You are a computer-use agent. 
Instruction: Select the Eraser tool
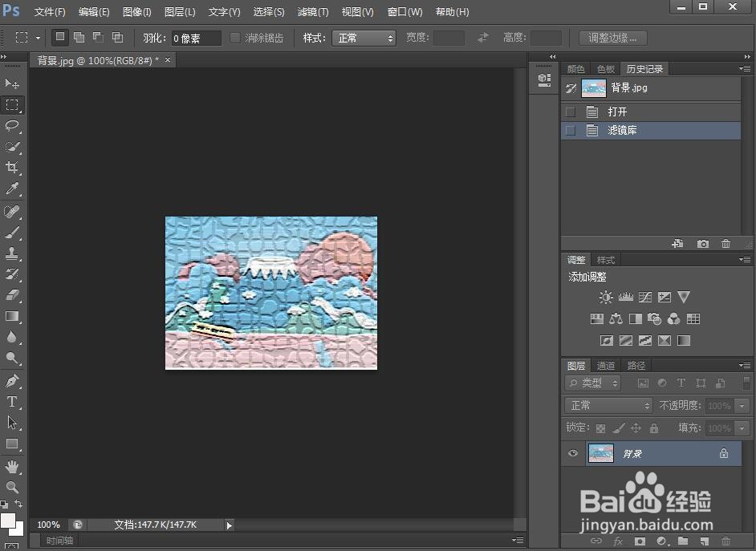(x=12, y=295)
